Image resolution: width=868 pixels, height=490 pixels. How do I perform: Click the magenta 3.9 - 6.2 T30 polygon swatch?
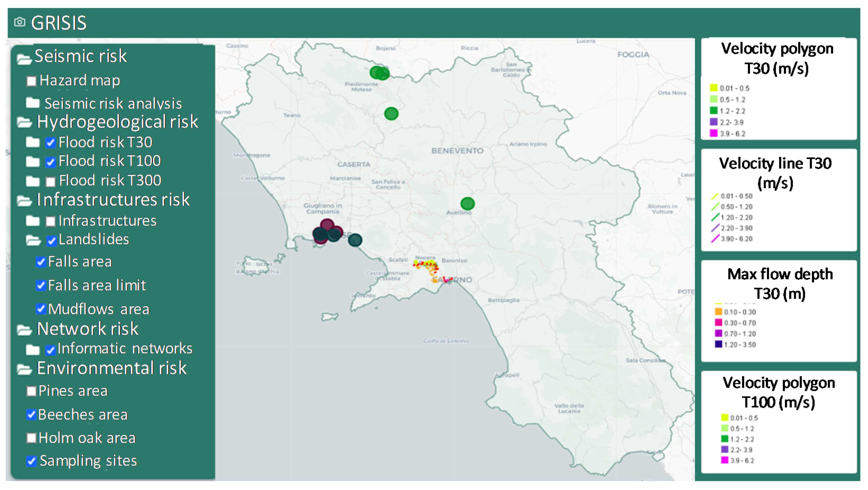coord(713,133)
